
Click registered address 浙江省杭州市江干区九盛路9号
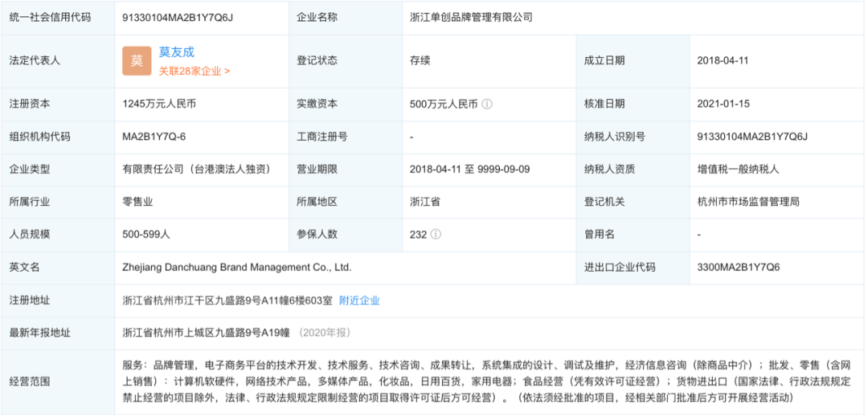tap(227, 301)
